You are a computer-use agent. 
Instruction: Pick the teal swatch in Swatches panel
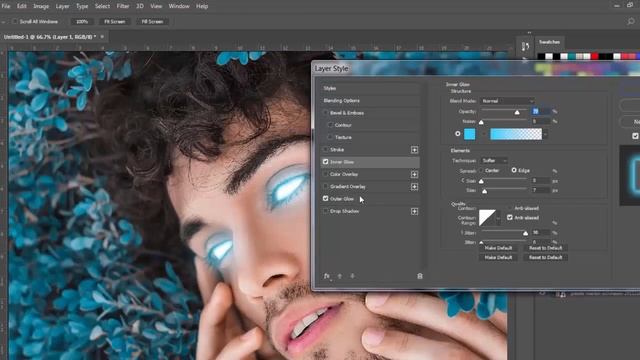(572, 56)
